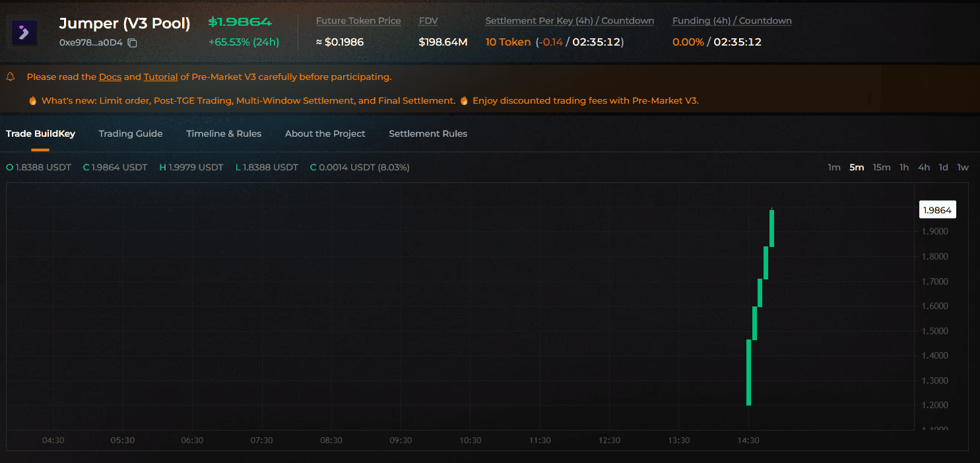Switch chart to 15m interval
The width and height of the screenshot is (980, 463).
click(882, 167)
